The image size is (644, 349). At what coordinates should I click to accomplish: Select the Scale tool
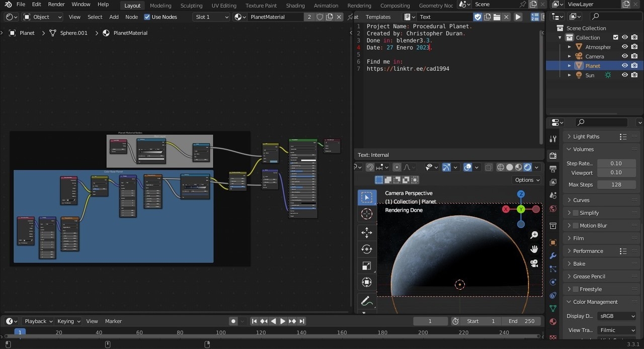(x=367, y=266)
